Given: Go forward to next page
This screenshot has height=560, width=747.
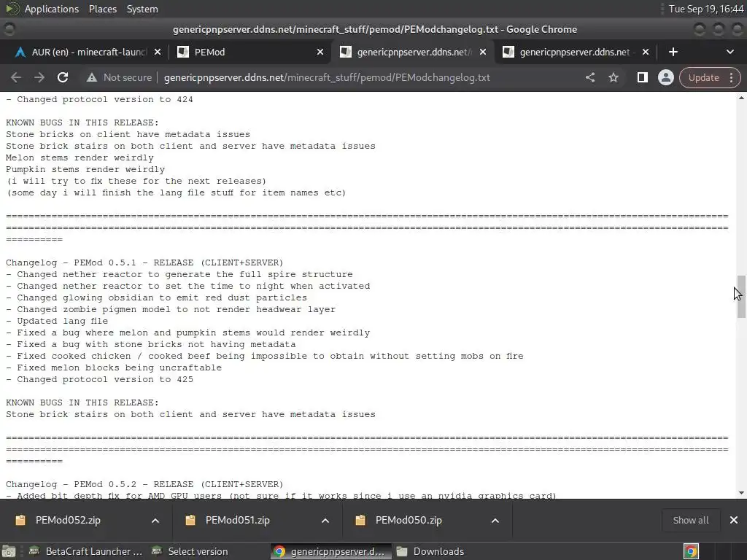Looking at the screenshot, I should click(x=39, y=77).
